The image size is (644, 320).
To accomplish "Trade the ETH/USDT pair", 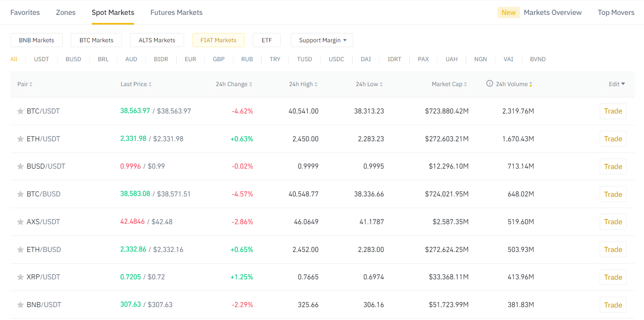I will point(613,139).
